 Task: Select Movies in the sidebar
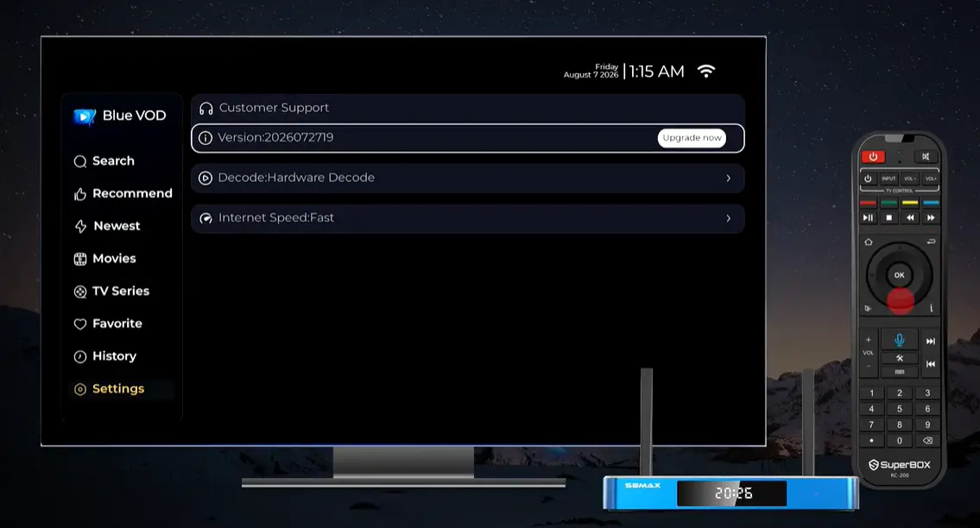[104, 259]
